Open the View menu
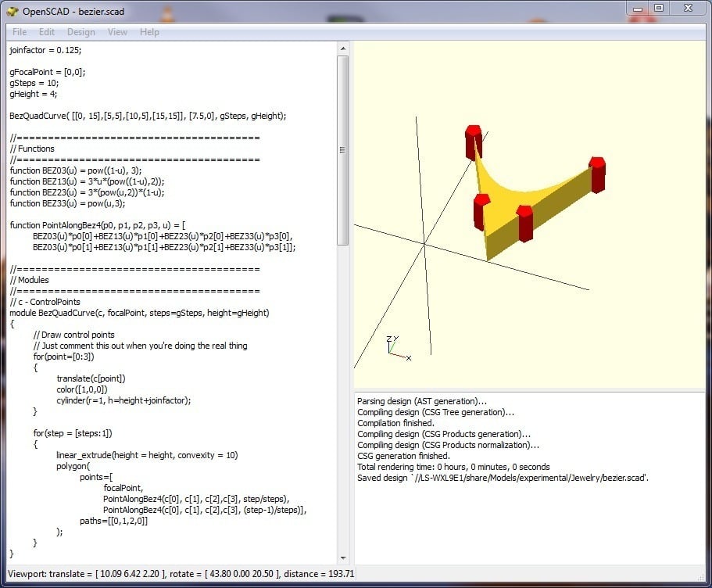 coord(117,32)
